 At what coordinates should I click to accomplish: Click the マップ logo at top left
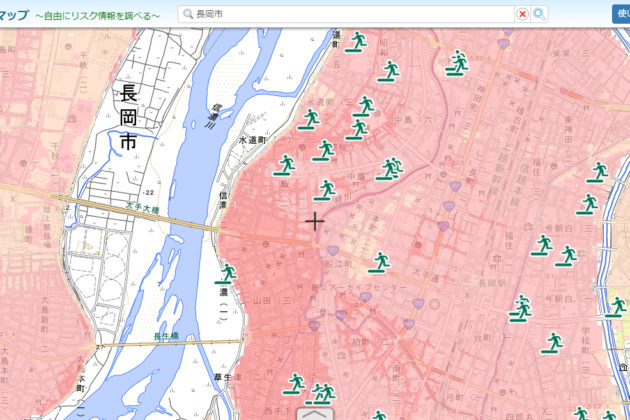(14, 15)
